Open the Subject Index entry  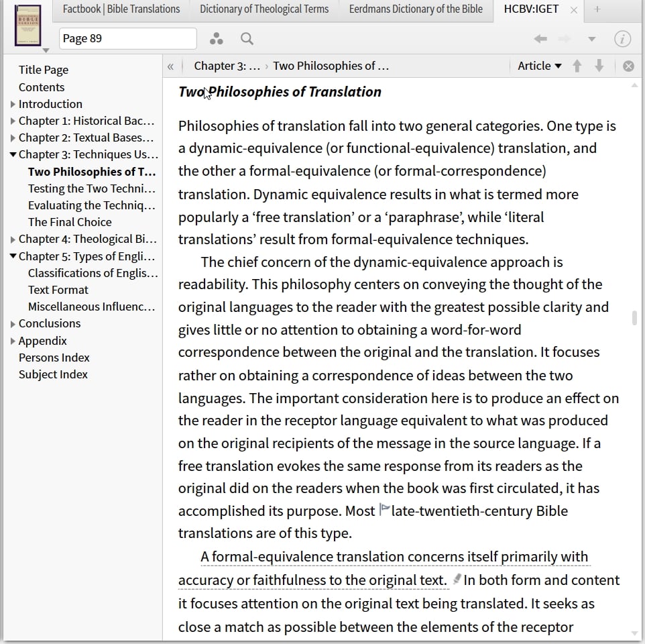click(x=53, y=374)
